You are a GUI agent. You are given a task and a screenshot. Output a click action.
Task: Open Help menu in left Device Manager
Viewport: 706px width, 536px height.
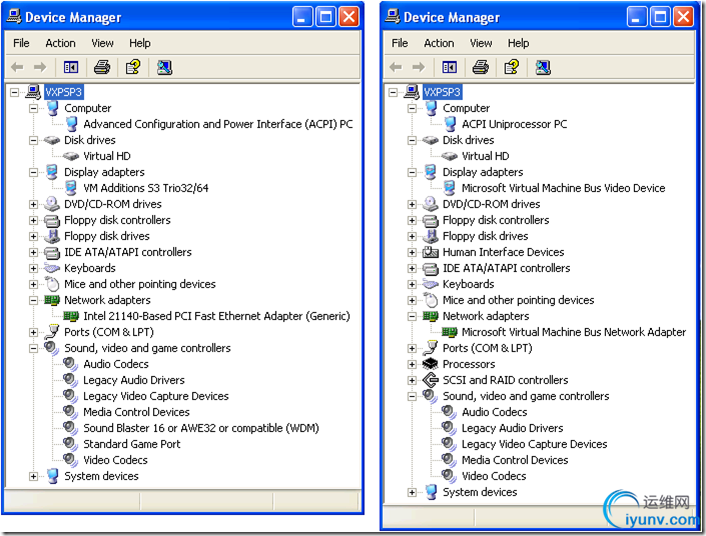click(x=140, y=43)
